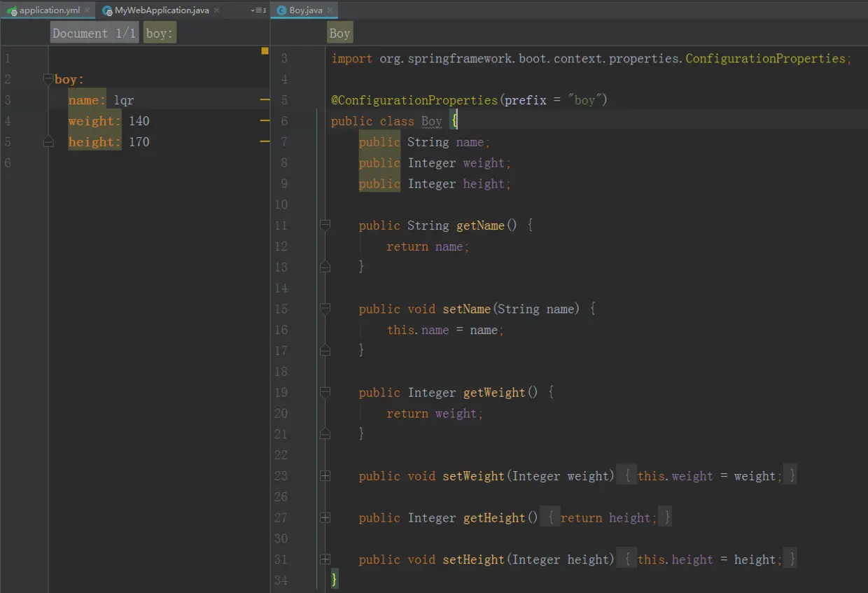Expand the folded getHeight method
This screenshot has width=868, height=593.
[325, 517]
